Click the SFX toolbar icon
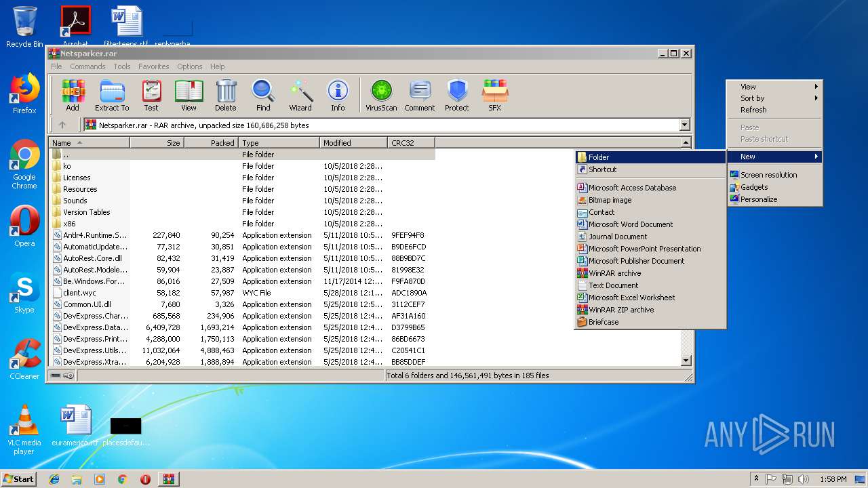Image resolution: width=868 pixels, height=488 pixels. [495, 95]
